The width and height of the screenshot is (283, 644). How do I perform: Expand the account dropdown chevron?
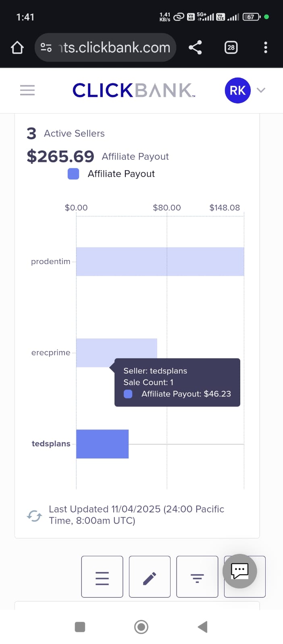coord(261,90)
